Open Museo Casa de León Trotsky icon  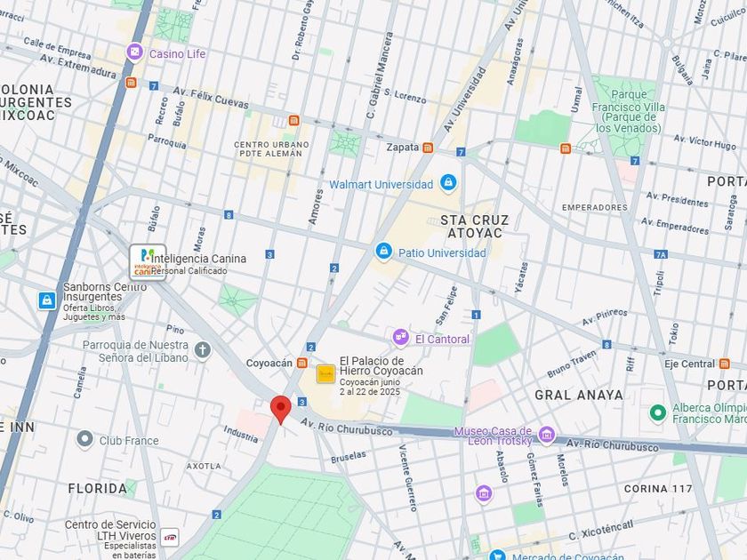coord(546,435)
